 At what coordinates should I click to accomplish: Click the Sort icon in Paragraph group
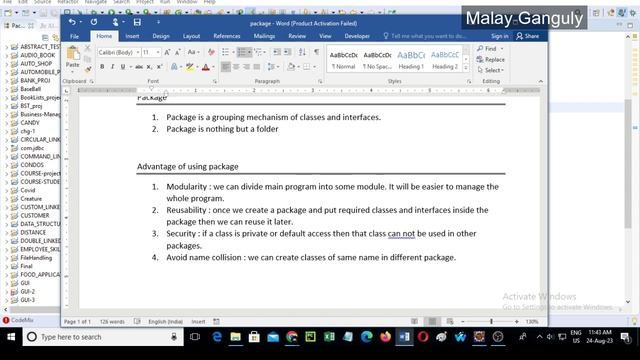(x=302, y=52)
